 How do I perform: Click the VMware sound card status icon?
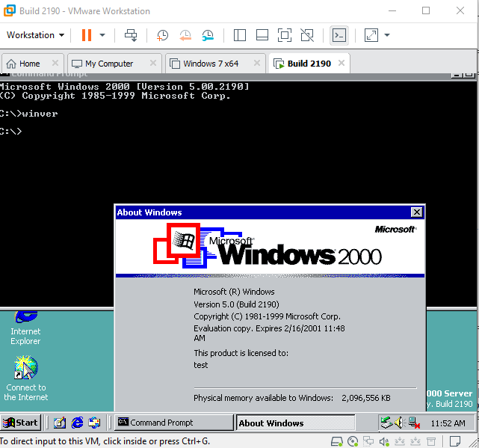pos(383,441)
